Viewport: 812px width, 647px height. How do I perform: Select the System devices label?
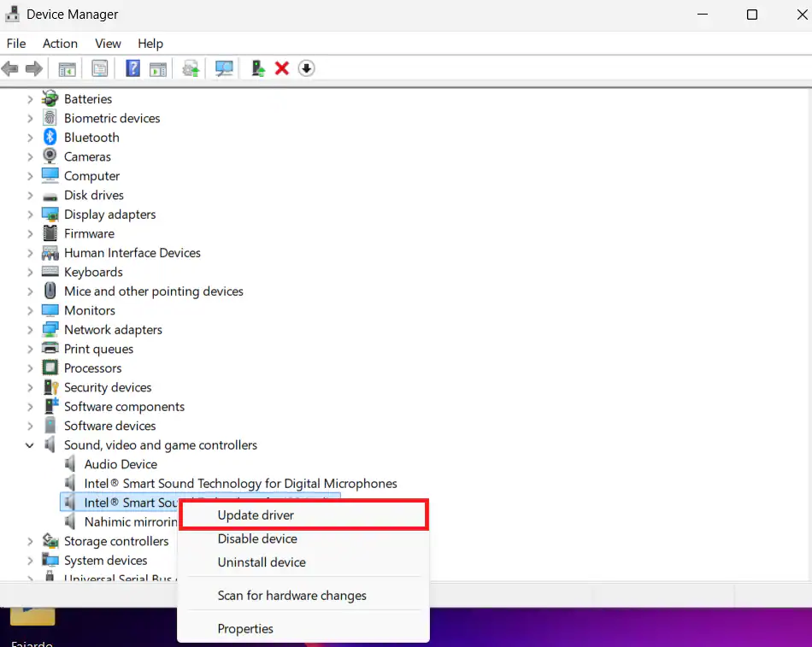tap(106, 560)
